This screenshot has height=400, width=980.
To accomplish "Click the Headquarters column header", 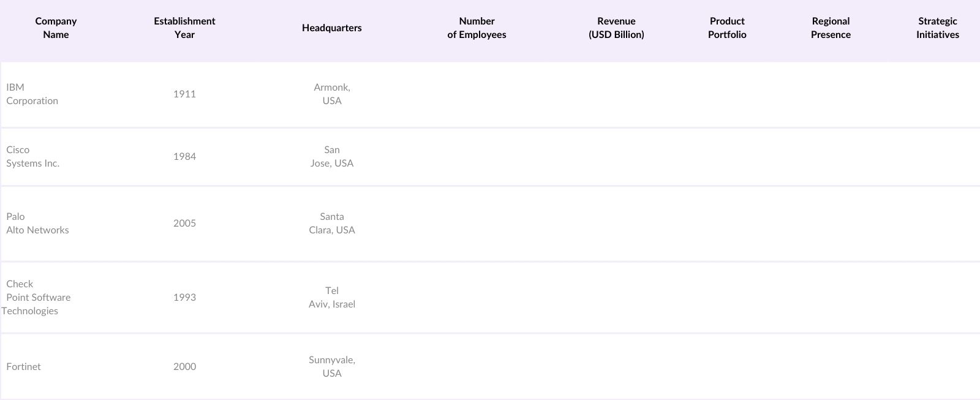I will point(331,28).
